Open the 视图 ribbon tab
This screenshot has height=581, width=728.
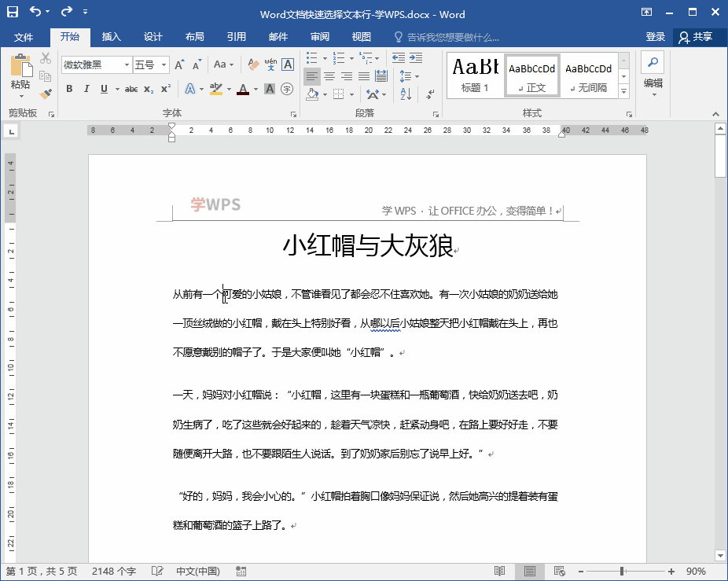pyautogui.click(x=361, y=36)
